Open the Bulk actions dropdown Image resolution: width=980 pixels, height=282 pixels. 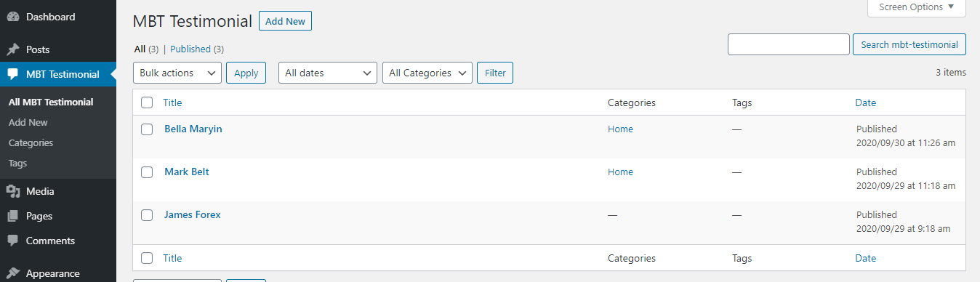pyautogui.click(x=177, y=73)
